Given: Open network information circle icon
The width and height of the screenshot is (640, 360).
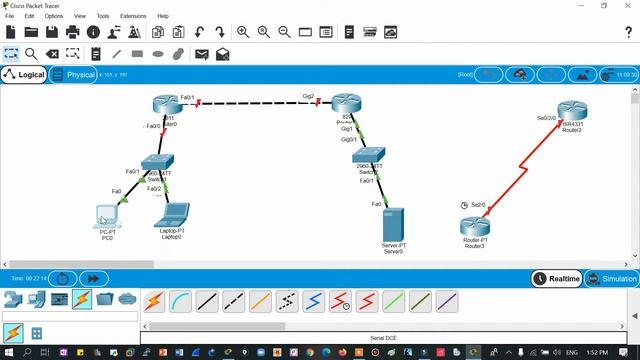Looking at the screenshot, I should 93,32.
